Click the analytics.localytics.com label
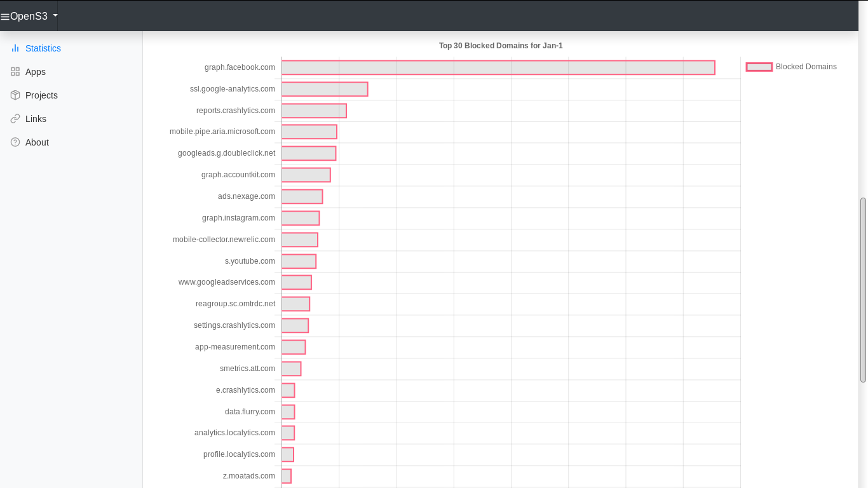 [x=235, y=433]
